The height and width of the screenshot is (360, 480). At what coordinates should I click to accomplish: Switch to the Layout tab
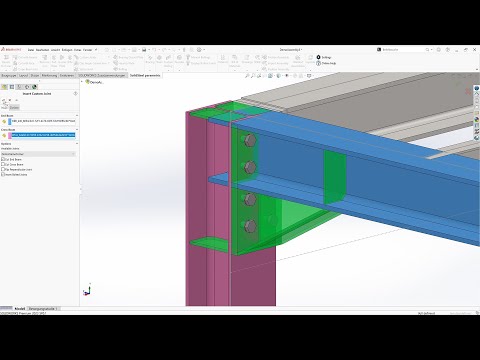click(x=23, y=76)
